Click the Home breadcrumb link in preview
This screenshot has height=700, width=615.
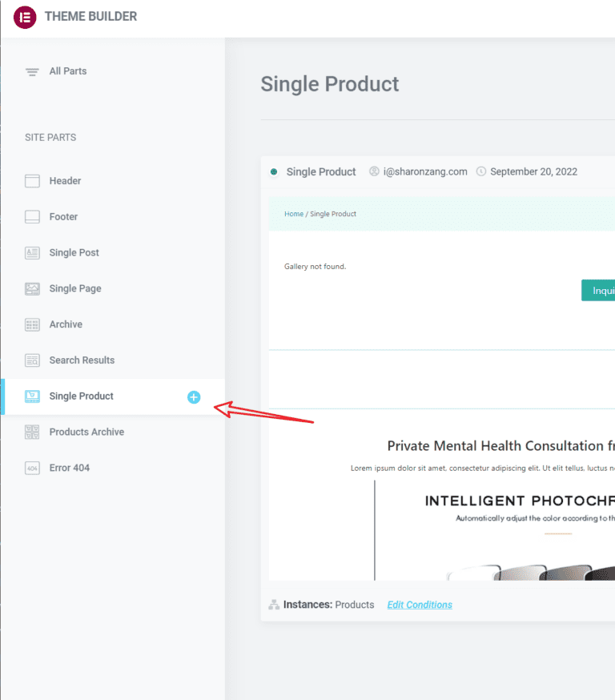pos(294,214)
